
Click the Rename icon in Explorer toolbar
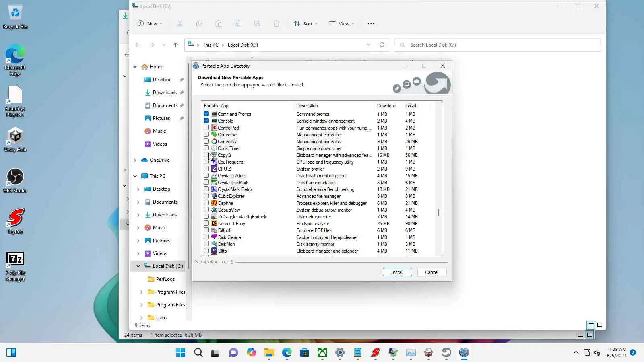coord(238,23)
